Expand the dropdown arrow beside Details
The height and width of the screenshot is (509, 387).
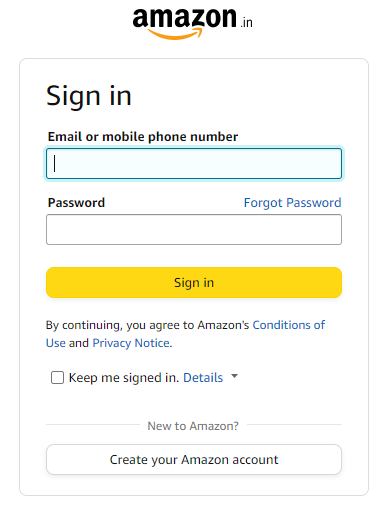tap(235, 376)
